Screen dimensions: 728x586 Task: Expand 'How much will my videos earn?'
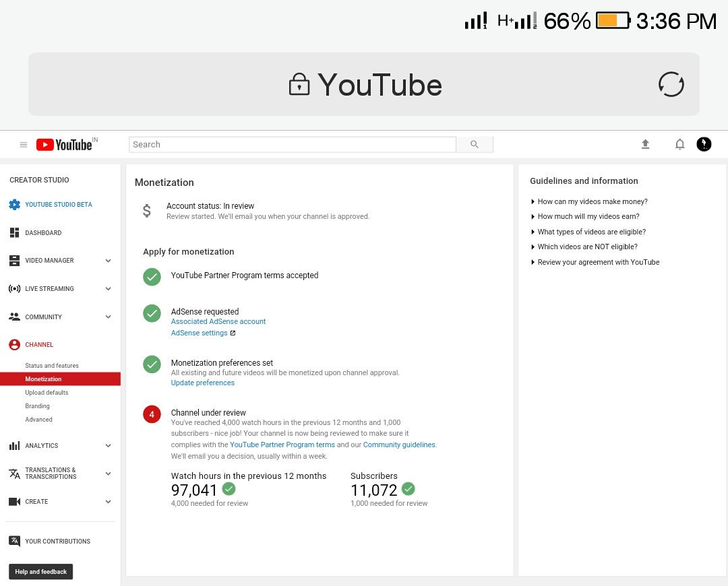click(585, 216)
